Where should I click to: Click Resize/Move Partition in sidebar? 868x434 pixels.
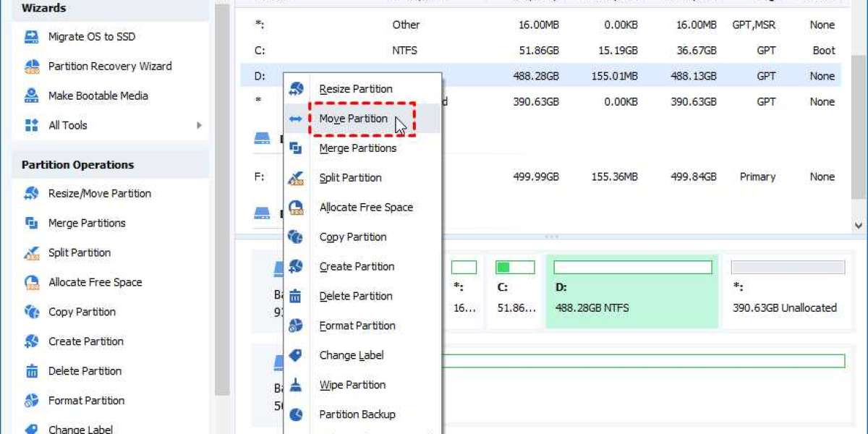coord(99,194)
